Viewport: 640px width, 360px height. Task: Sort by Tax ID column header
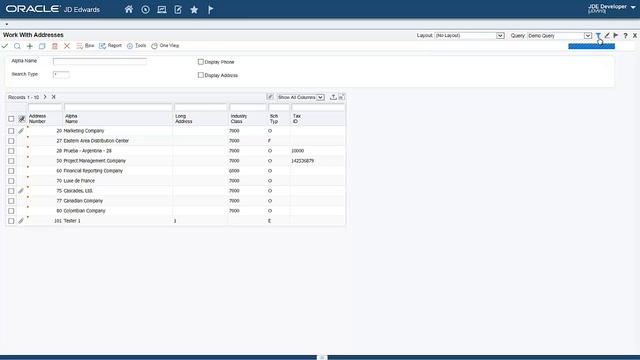point(296,119)
